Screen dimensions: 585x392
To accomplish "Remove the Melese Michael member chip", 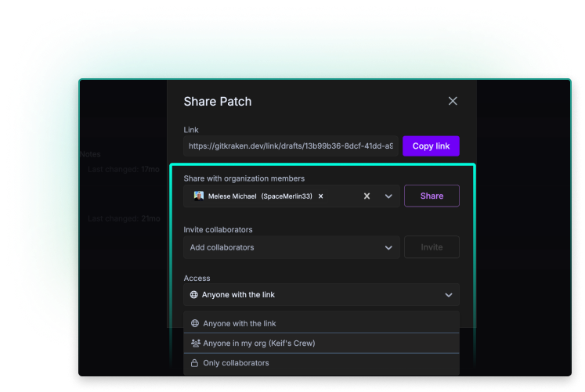I will (320, 196).
